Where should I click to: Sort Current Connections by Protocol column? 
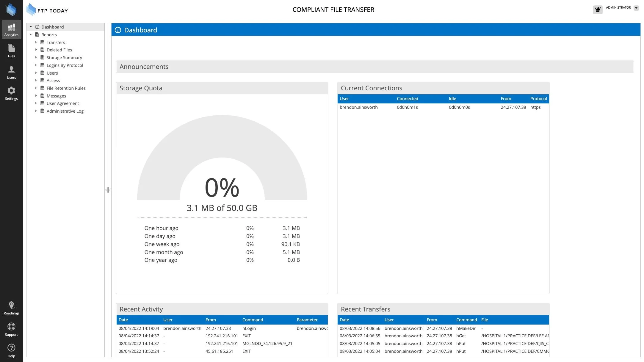pos(538,99)
